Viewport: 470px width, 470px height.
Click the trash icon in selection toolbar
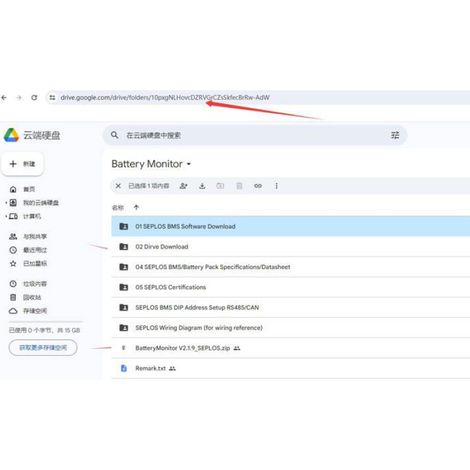(239, 186)
